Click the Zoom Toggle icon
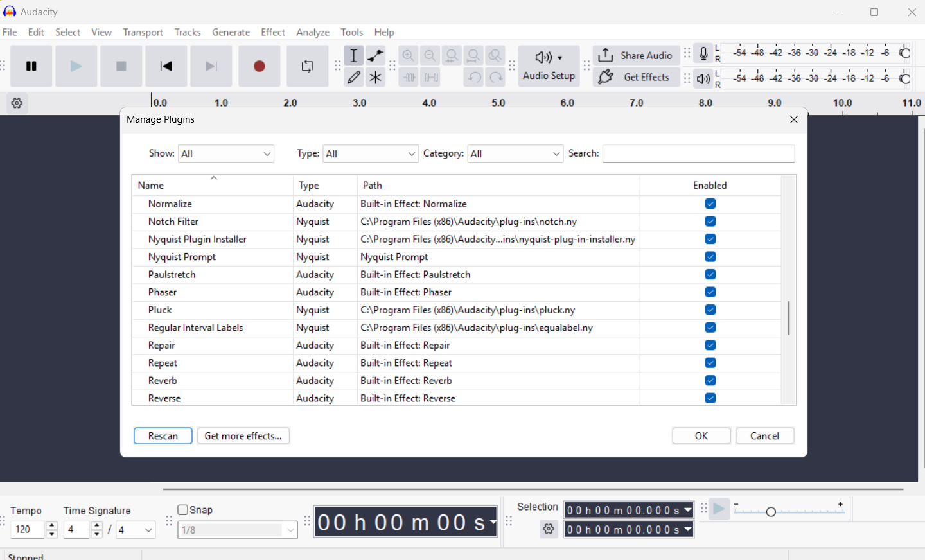The width and height of the screenshot is (925, 560). (x=495, y=56)
